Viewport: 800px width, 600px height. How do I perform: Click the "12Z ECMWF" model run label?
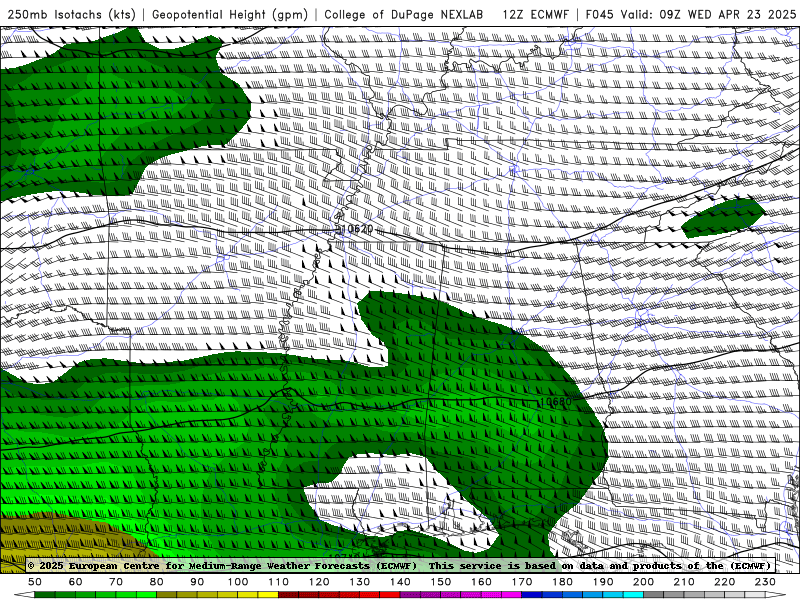pyautogui.click(x=535, y=14)
